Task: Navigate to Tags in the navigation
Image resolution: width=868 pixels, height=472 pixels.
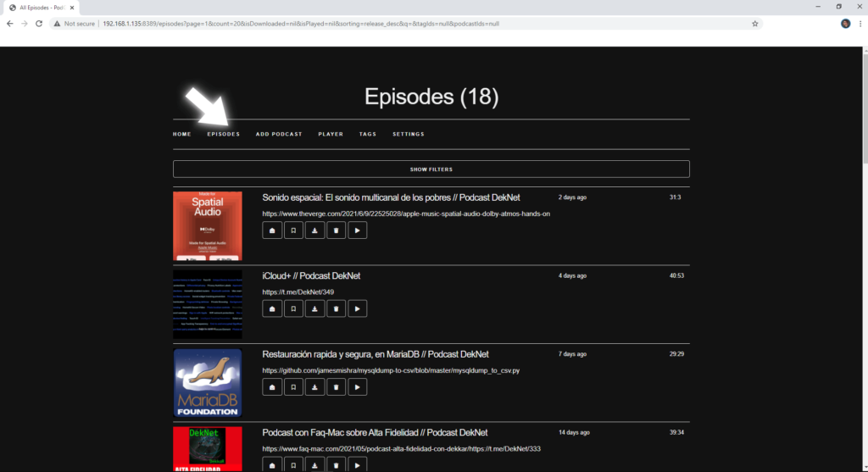Action: point(367,134)
